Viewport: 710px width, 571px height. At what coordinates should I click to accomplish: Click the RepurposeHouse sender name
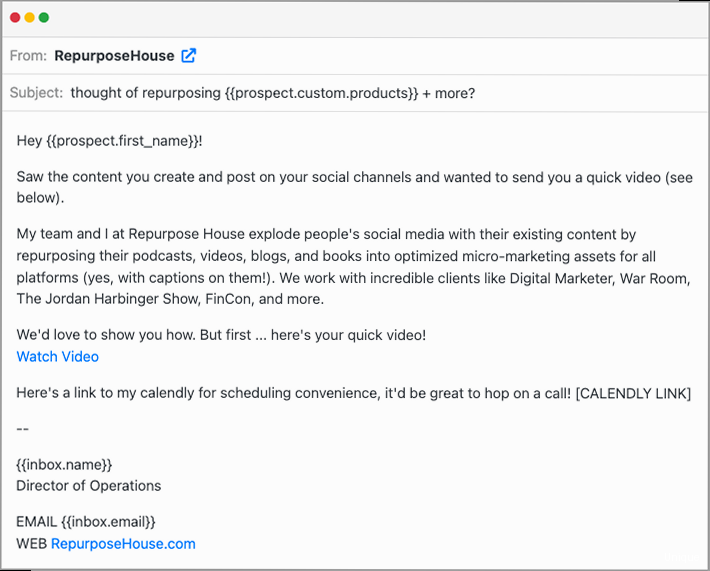click(114, 56)
